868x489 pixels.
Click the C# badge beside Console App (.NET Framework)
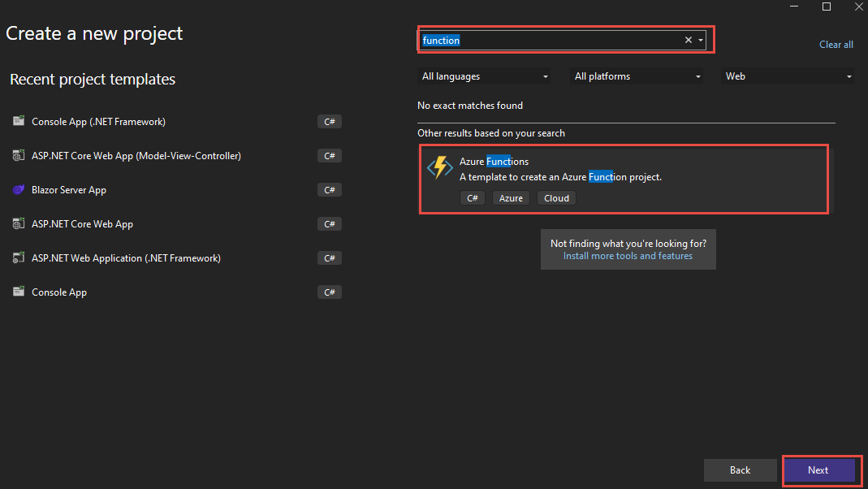coord(330,121)
